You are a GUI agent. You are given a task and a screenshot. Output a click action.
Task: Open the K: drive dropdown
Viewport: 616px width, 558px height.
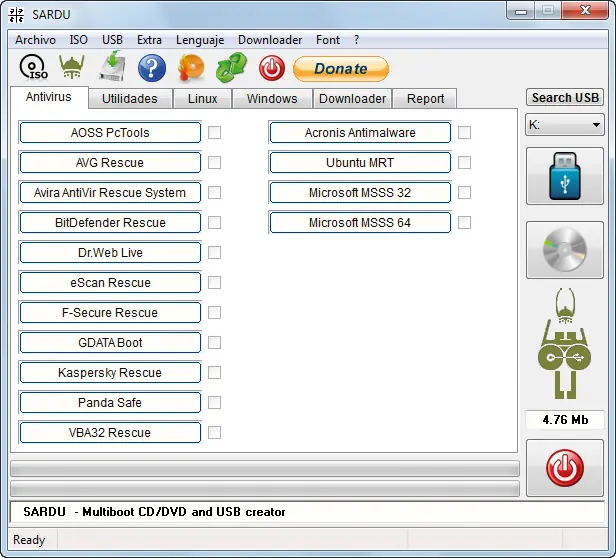click(x=565, y=125)
